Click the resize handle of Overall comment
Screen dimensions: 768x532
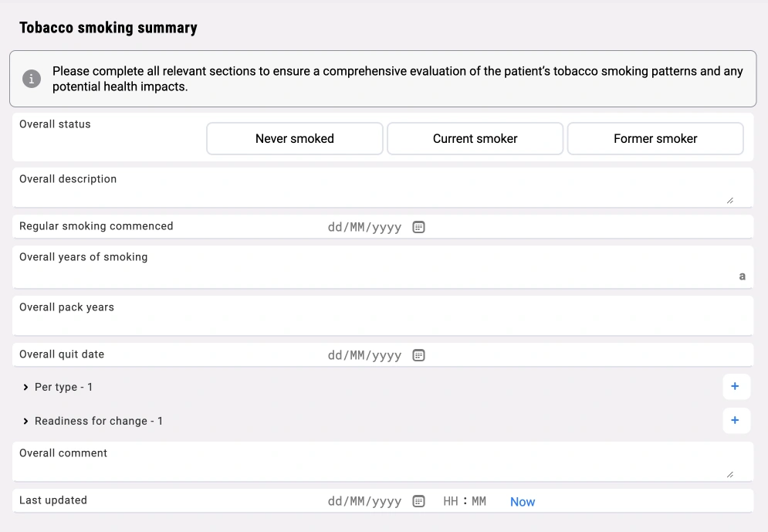tap(729, 474)
